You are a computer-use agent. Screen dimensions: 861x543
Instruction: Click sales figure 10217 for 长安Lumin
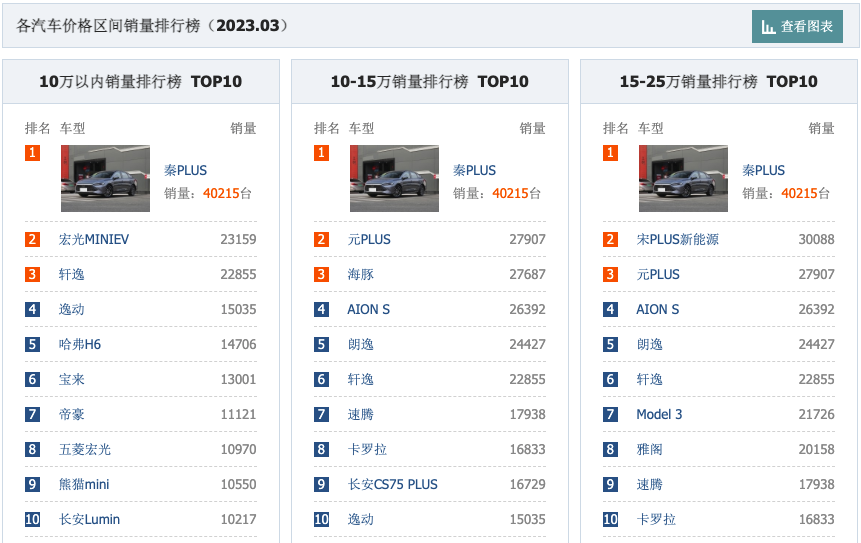238,519
